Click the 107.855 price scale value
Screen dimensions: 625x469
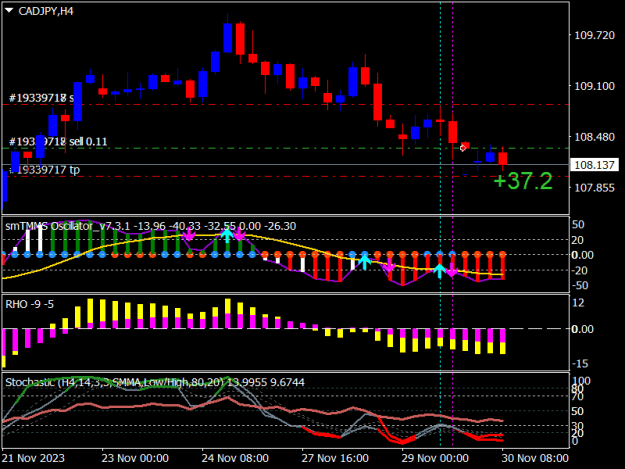pos(594,188)
